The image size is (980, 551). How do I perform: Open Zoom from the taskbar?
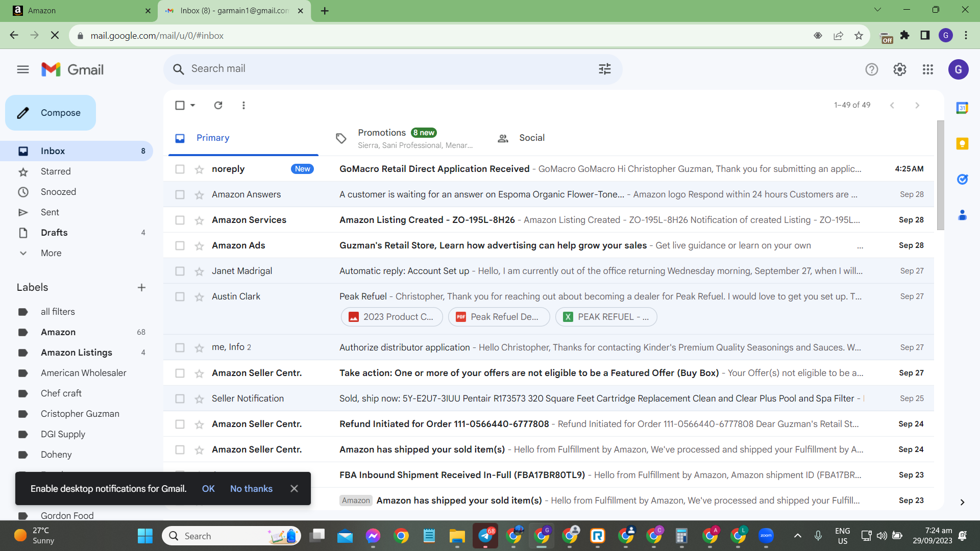[x=766, y=536]
